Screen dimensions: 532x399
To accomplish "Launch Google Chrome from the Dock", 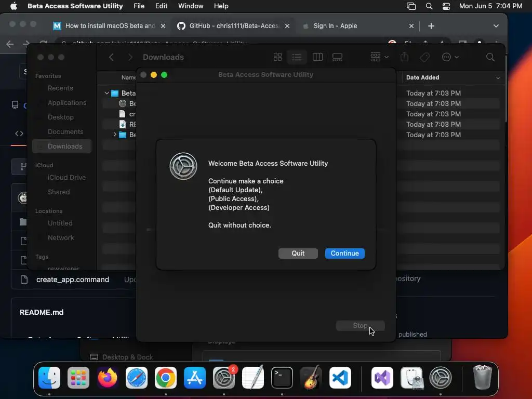I will click(x=166, y=378).
